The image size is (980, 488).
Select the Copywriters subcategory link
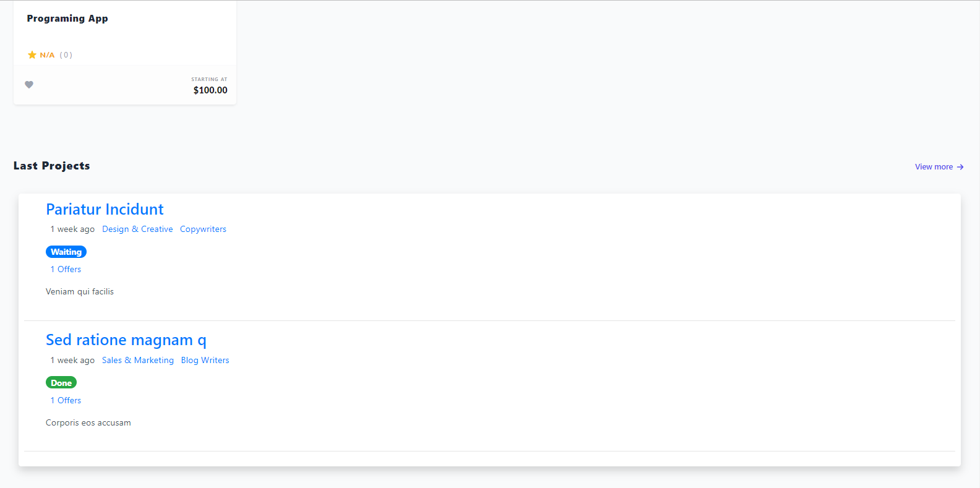point(203,229)
